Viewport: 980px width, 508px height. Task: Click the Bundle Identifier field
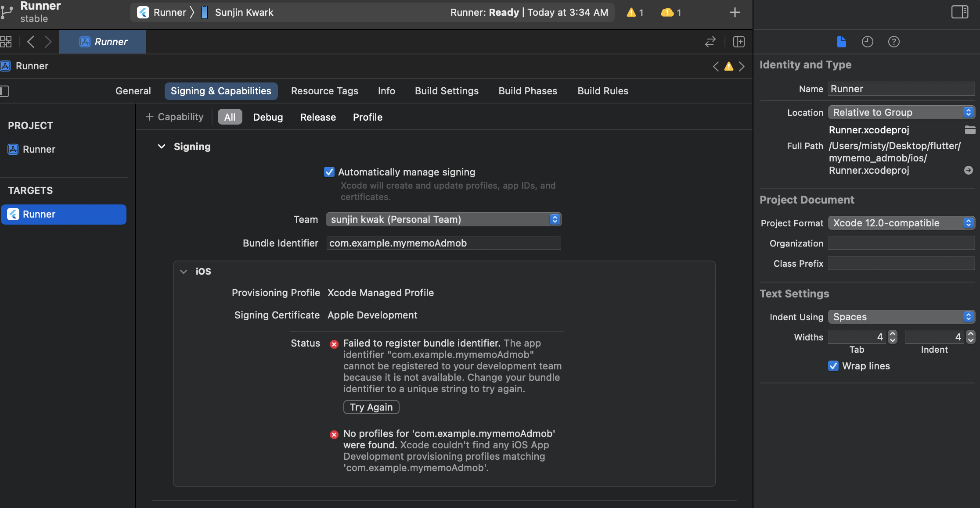point(443,243)
